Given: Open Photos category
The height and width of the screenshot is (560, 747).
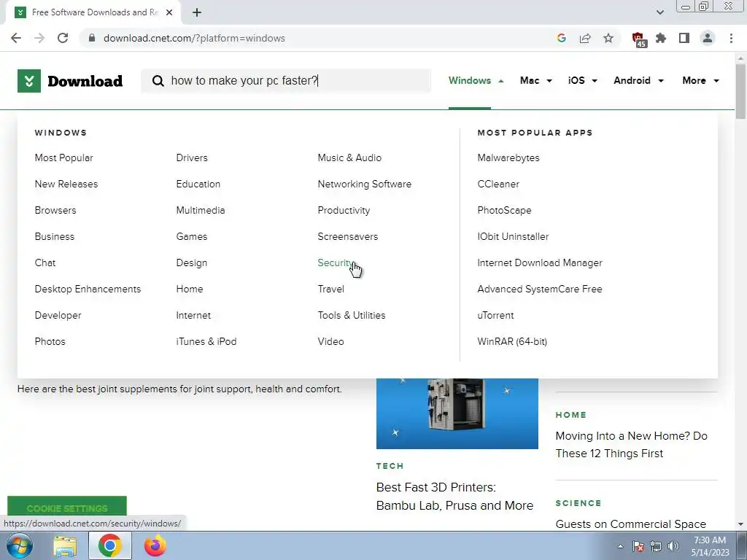Looking at the screenshot, I should pyautogui.click(x=50, y=341).
